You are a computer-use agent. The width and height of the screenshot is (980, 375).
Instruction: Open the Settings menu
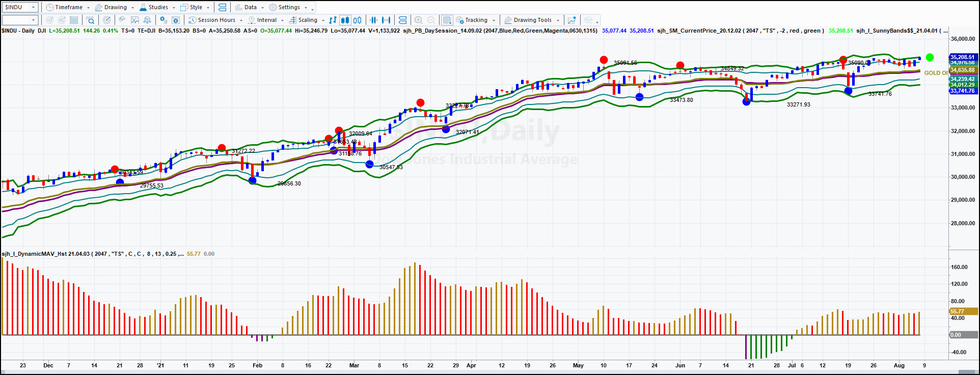tap(288, 7)
